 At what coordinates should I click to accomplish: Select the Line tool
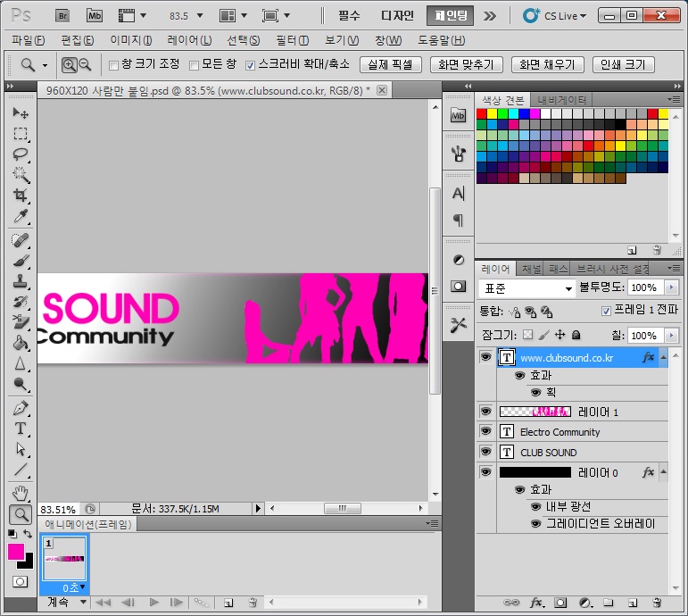tap(21, 470)
